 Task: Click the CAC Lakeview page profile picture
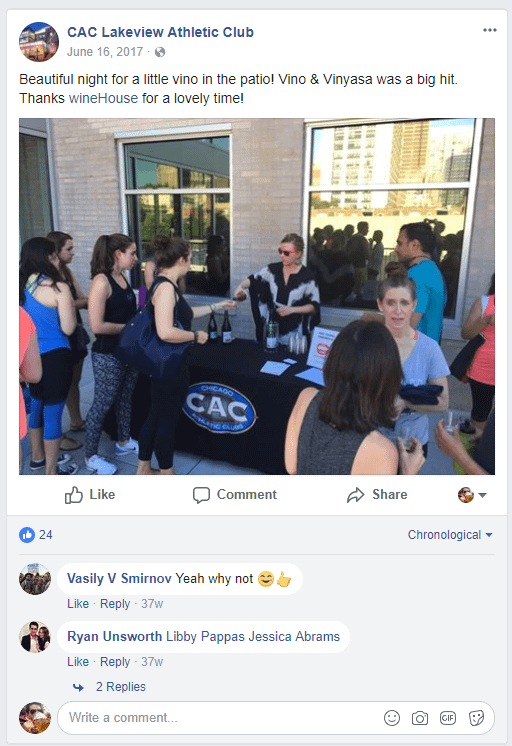(39, 42)
